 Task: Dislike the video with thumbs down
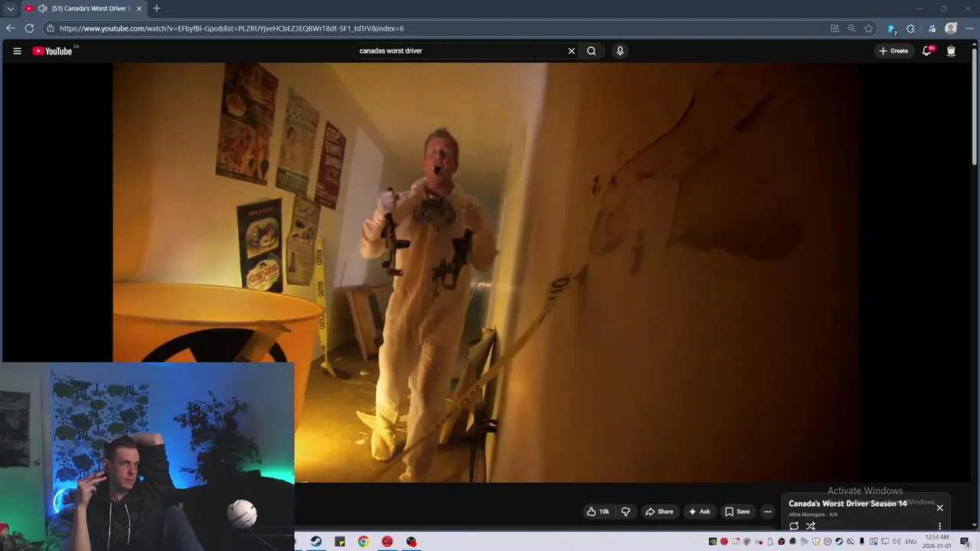626,512
